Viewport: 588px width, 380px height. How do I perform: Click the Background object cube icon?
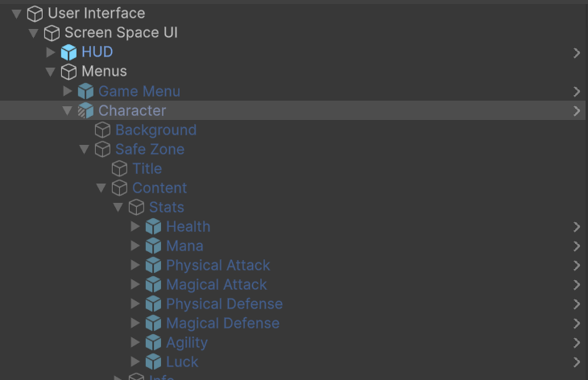click(x=102, y=130)
